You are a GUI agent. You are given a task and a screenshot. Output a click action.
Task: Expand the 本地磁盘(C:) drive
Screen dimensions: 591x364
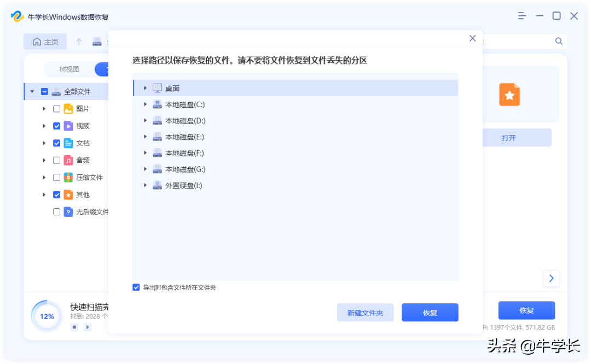(144, 104)
